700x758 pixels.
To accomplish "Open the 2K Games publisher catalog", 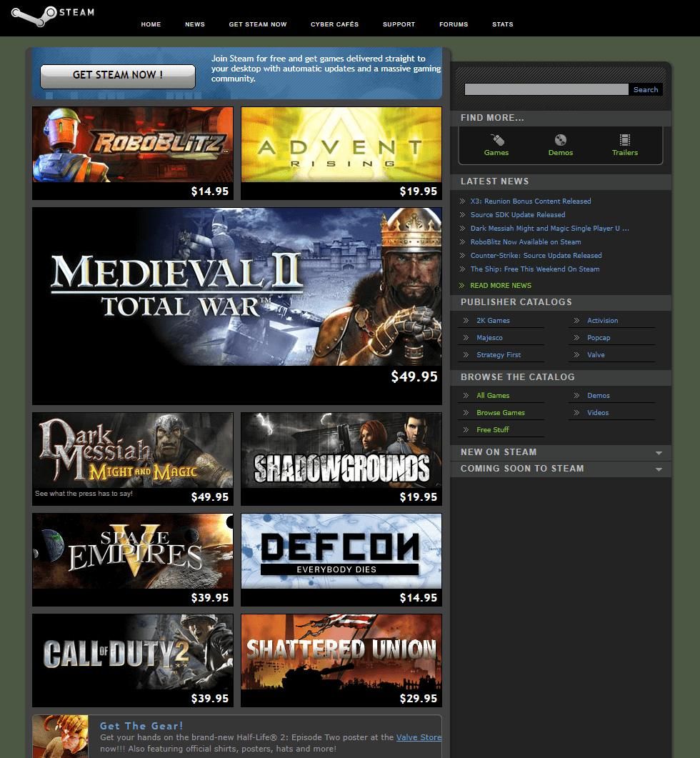I will [x=493, y=321].
